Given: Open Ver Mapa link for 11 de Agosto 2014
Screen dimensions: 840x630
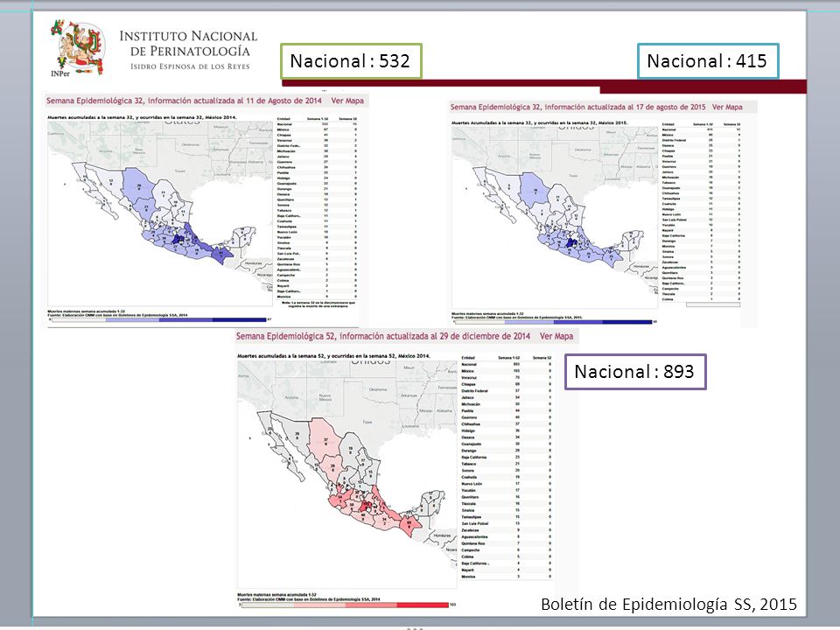Looking at the screenshot, I should tap(347, 101).
